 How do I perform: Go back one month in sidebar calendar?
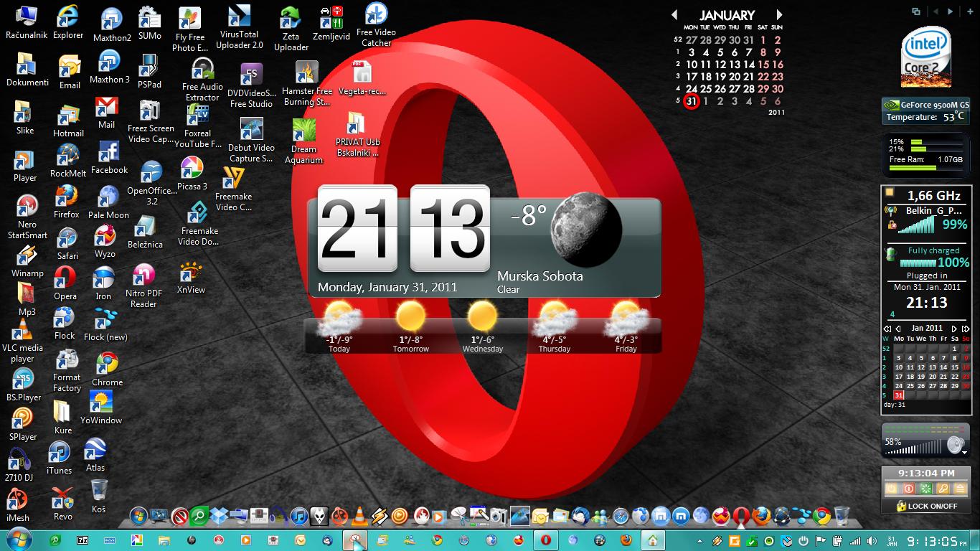point(898,329)
